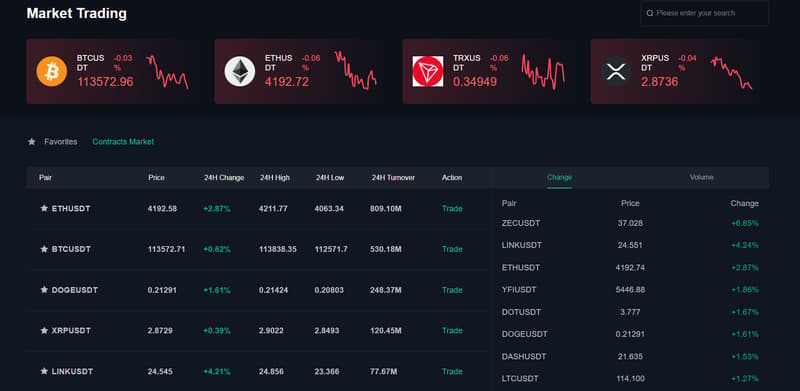The width and height of the screenshot is (800, 391).
Task: Click the search input field
Action: click(705, 13)
